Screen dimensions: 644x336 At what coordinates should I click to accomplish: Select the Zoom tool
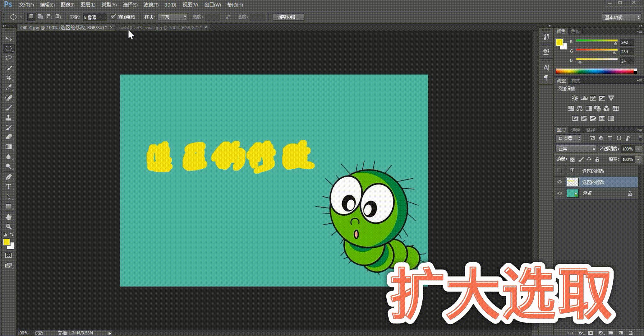point(9,226)
